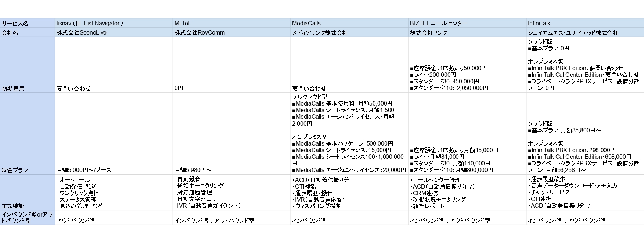The image size is (644, 243).
Task: Select MediaCalls' インバウンド型 type cell
Action: (350, 218)
